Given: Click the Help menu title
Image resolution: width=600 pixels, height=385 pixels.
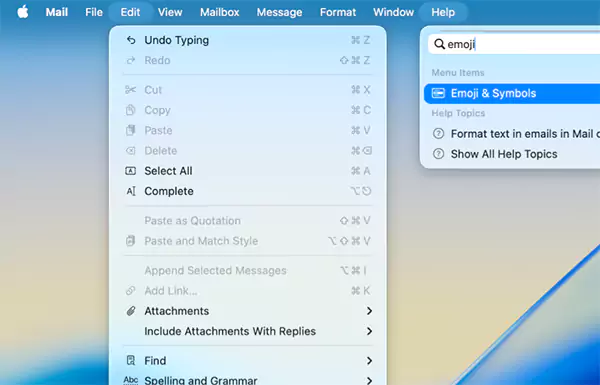Looking at the screenshot, I should [x=443, y=12].
